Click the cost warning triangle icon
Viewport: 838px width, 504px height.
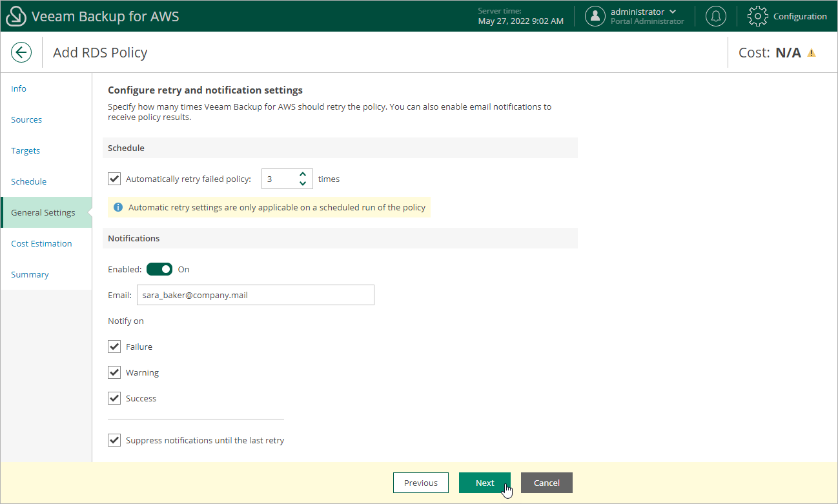812,52
